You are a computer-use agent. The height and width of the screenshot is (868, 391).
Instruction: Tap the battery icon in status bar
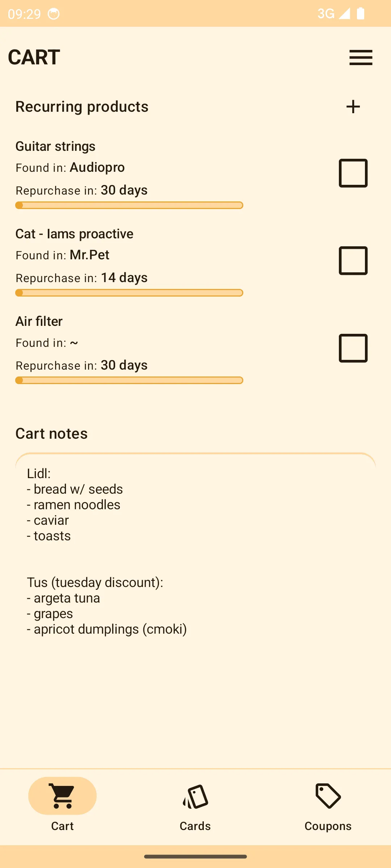(x=361, y=13)
